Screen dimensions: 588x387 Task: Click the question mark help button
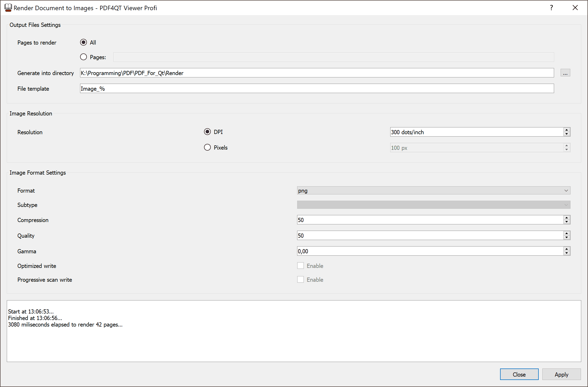[x=551, y=8]
